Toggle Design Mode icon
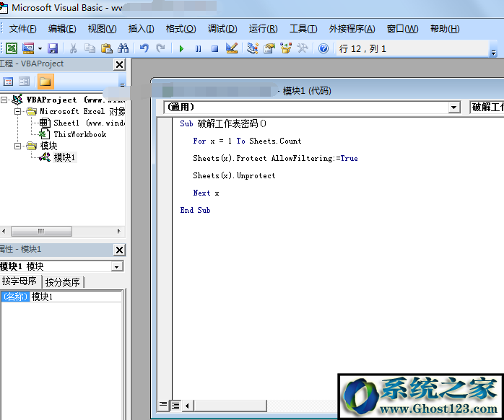This screenshot has height=420, width=504. pyautogui.click(x=232, y=48)
